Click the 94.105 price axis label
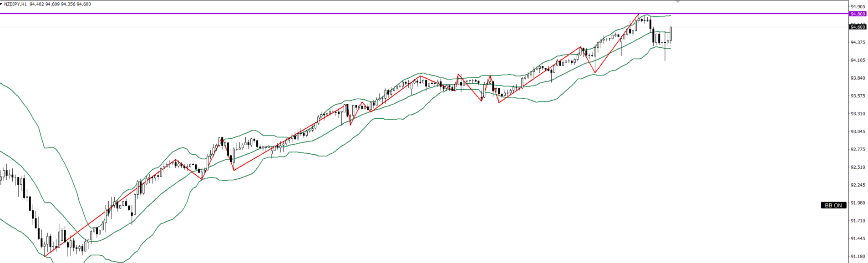This screenshot has height=263, width=868. tap(858, 60)
